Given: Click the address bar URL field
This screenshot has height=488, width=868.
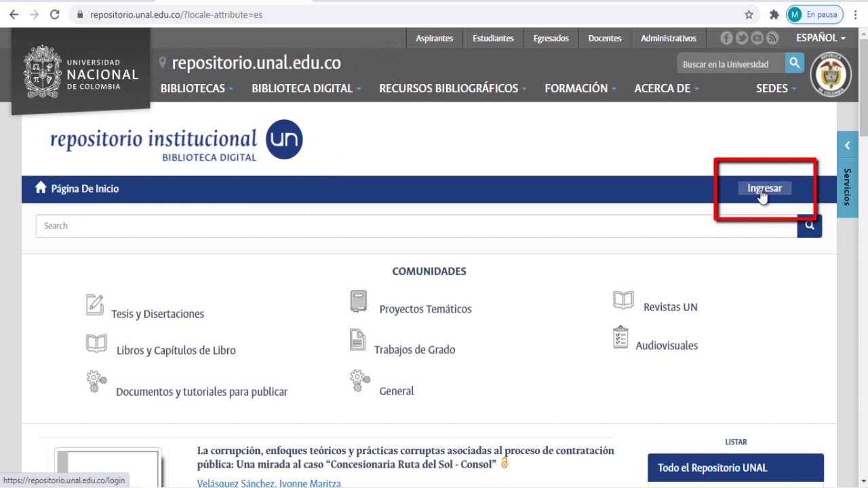Looking at the screenshot, I should [x=407, y=14].
